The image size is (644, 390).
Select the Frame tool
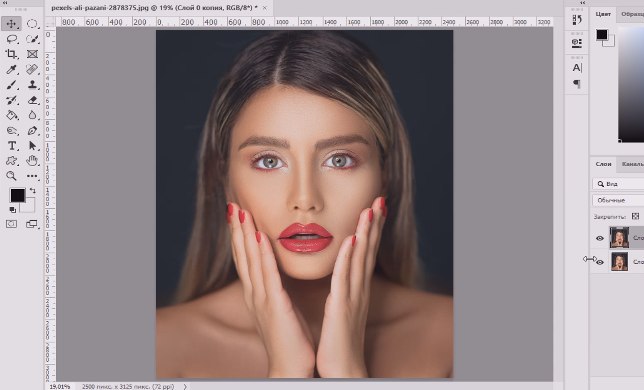click(32, 54)
